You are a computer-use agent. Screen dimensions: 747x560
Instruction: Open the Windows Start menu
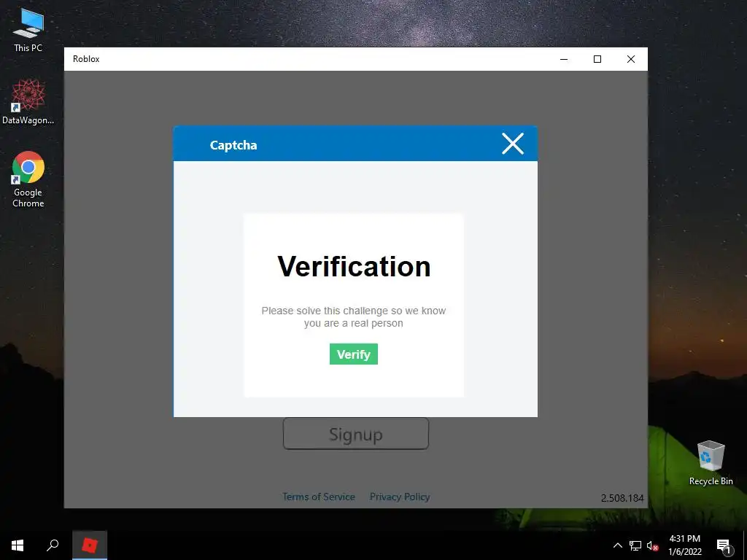tap(18, 545)
